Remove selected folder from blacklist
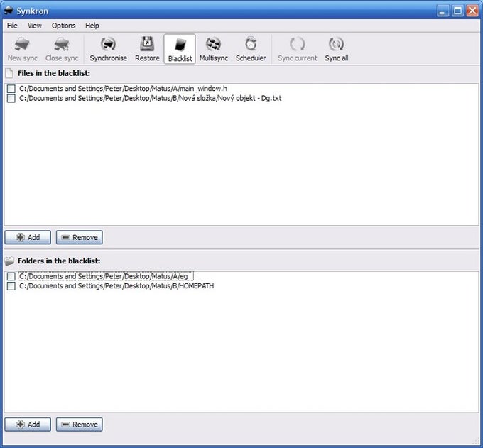 point(80,425)
